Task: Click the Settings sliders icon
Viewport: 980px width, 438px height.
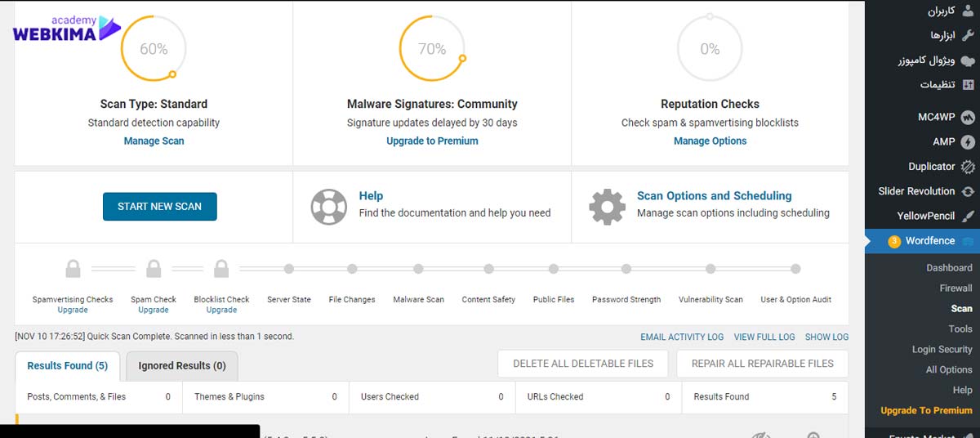Action: pyautogui.click(x=968, y=85)
